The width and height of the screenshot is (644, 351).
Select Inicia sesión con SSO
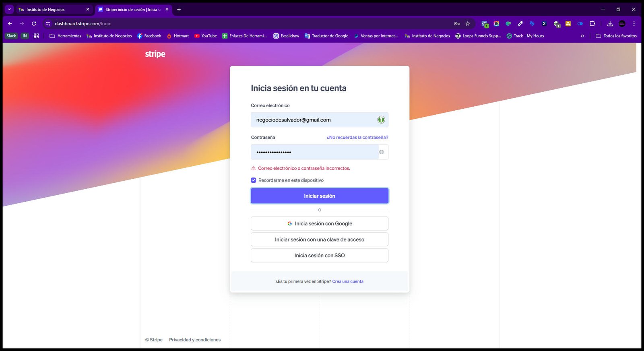click(320, 256)
